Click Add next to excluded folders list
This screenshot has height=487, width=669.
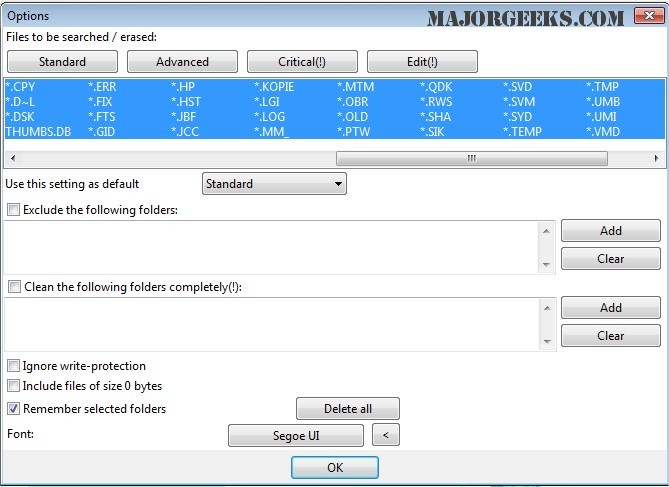(611, 231)
